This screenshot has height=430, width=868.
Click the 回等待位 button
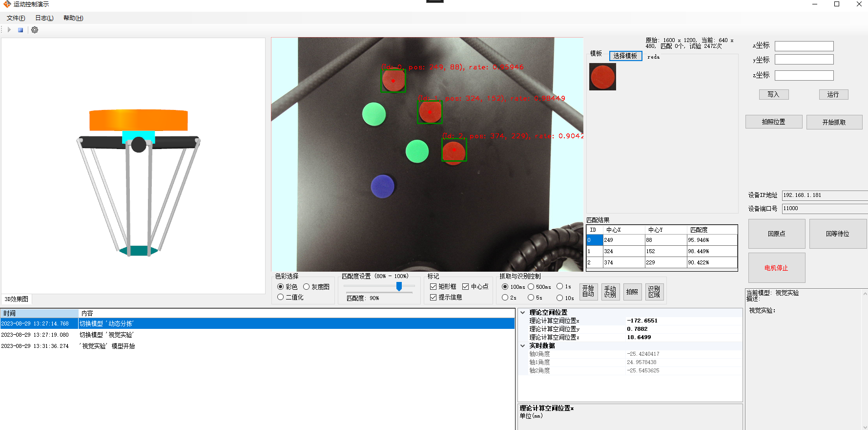[x=838, y=234]
